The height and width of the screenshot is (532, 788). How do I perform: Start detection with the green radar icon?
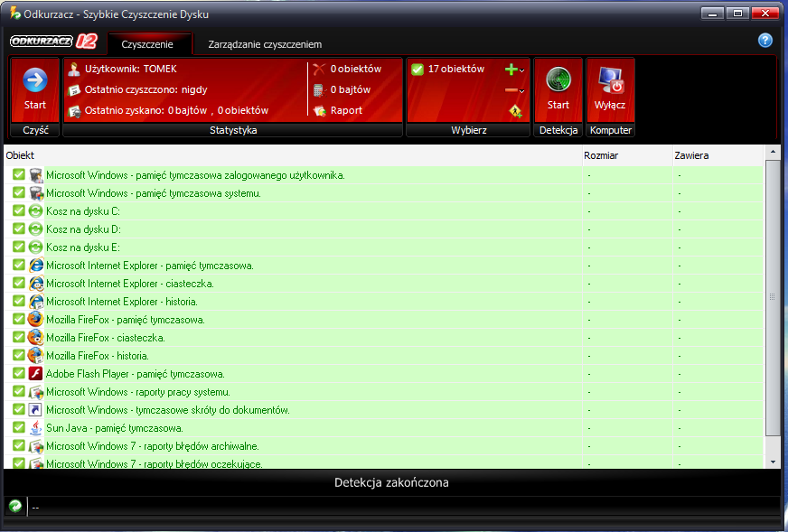coord(558,80)
